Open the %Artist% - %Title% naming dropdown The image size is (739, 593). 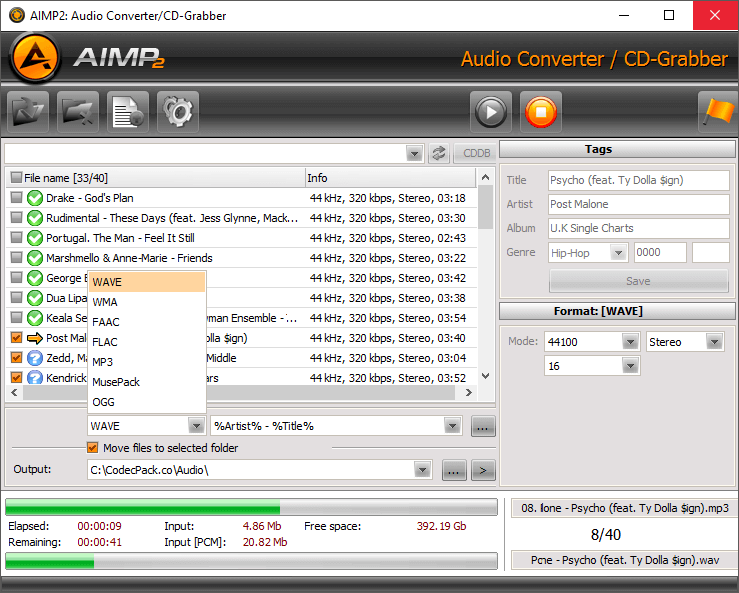452,426
